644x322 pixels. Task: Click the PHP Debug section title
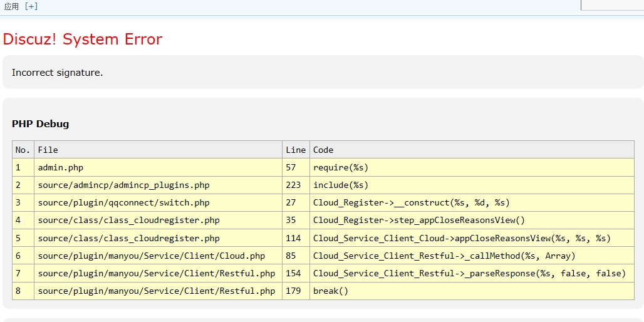[x=40, y=124]
